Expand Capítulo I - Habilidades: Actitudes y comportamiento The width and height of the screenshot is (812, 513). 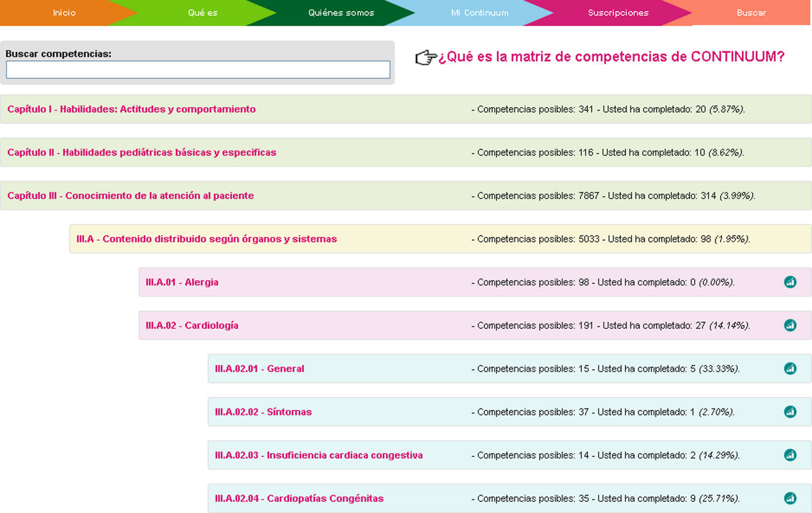point(131,109)
